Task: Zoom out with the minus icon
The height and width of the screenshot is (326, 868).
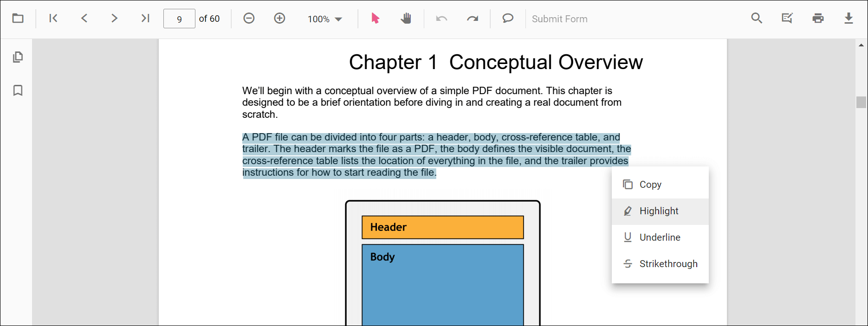Action: point(249,19)
